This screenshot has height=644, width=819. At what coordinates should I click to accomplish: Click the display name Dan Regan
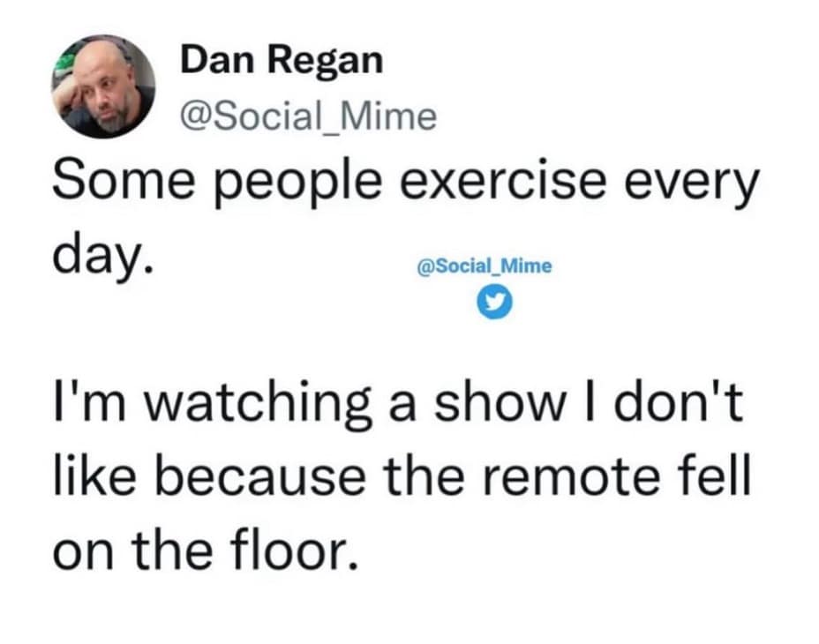tap(282, 60)
